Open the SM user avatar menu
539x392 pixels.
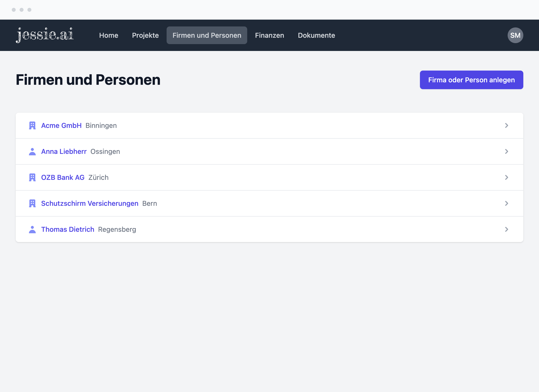click(515, 35)
